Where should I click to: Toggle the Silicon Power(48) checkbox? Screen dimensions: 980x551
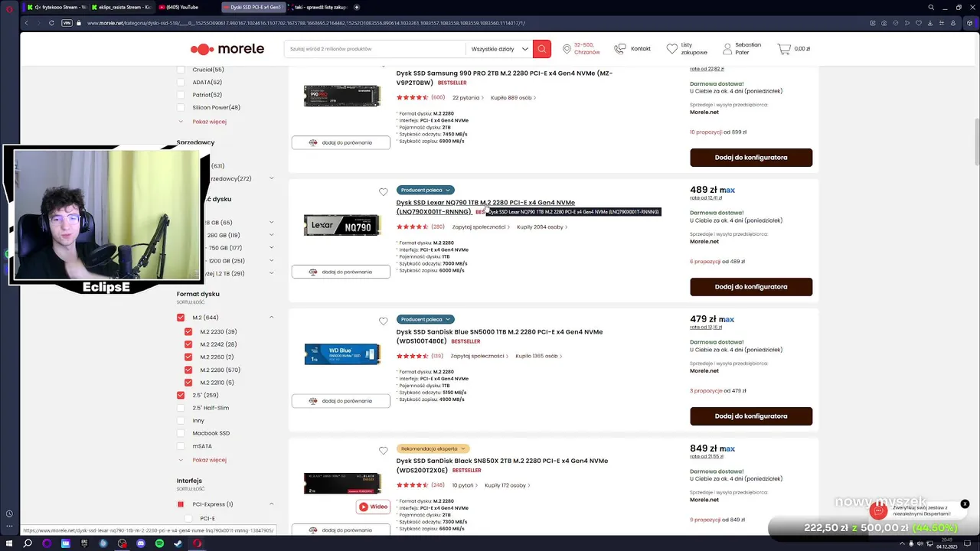click(181, 107)
